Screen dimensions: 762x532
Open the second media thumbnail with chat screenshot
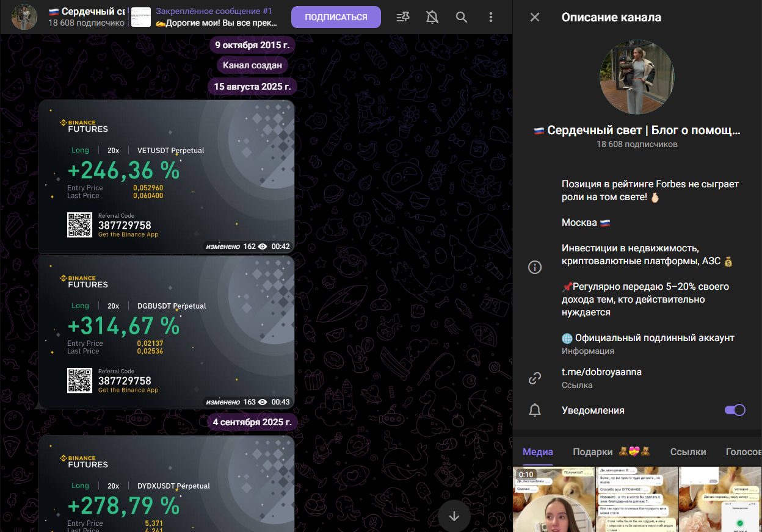click(637, 499)
